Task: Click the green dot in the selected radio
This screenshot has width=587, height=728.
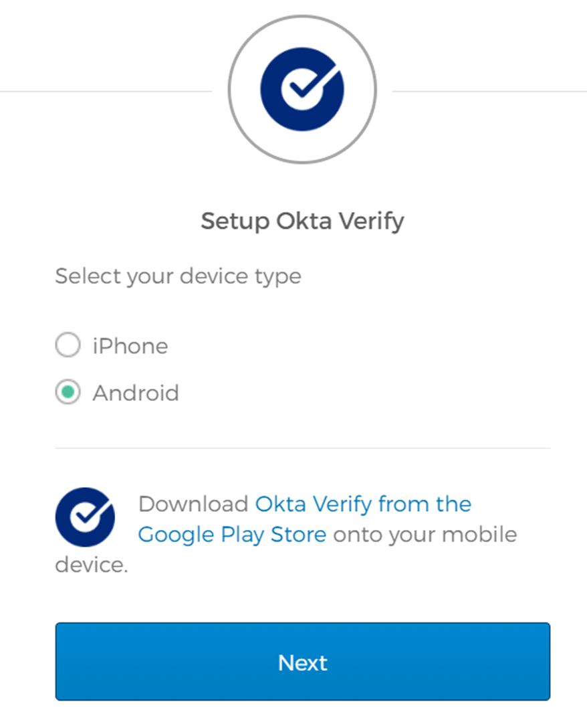Action: point(68,393)
